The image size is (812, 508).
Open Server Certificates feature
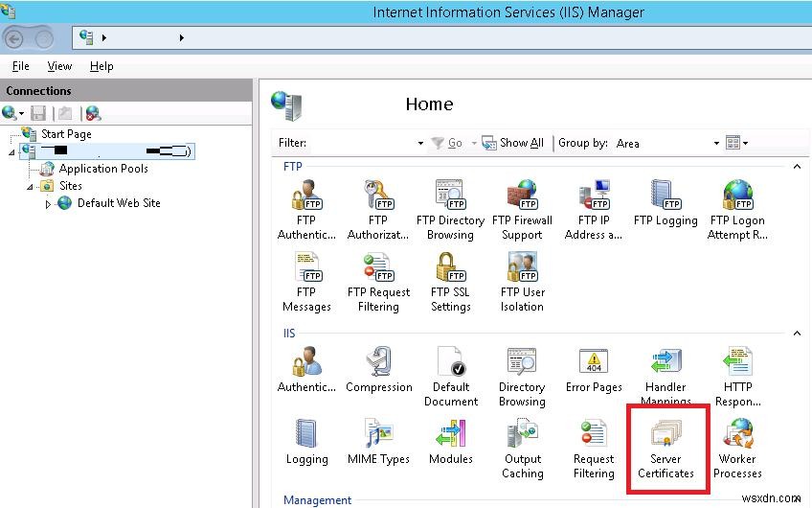665,449
